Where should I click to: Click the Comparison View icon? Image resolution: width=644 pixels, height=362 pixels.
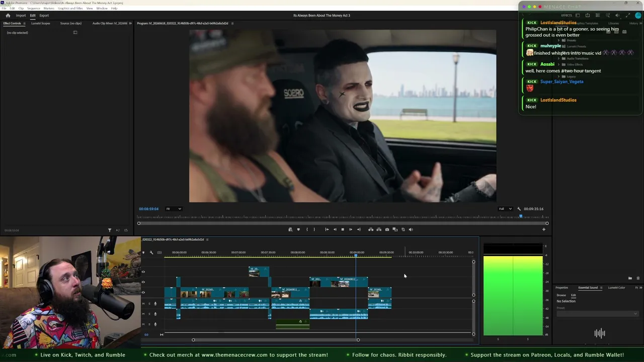pos(395,230)
